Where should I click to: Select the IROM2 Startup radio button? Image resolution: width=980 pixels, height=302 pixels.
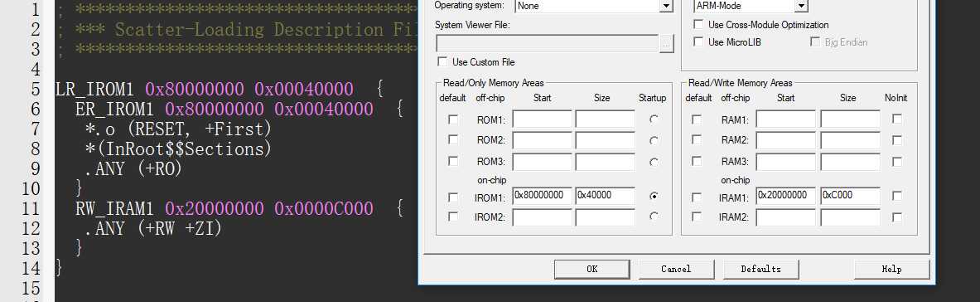click(x=654, y=217)
